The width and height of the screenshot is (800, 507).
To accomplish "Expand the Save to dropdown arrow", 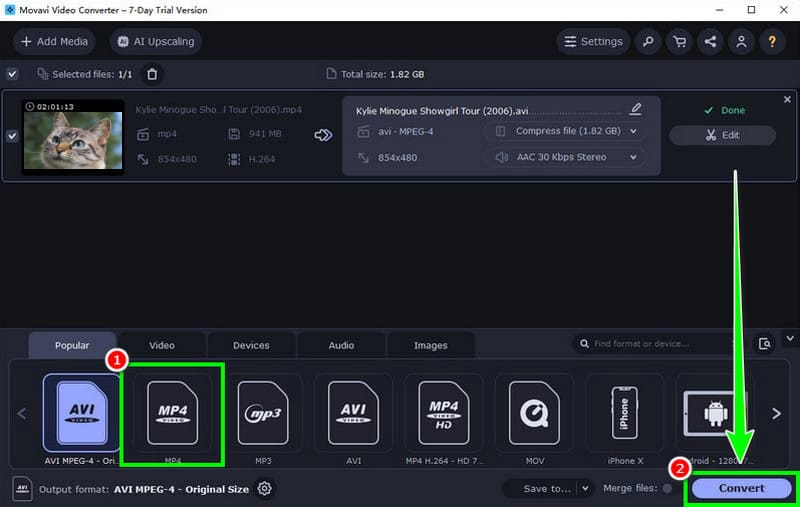I will pos(585,489).
